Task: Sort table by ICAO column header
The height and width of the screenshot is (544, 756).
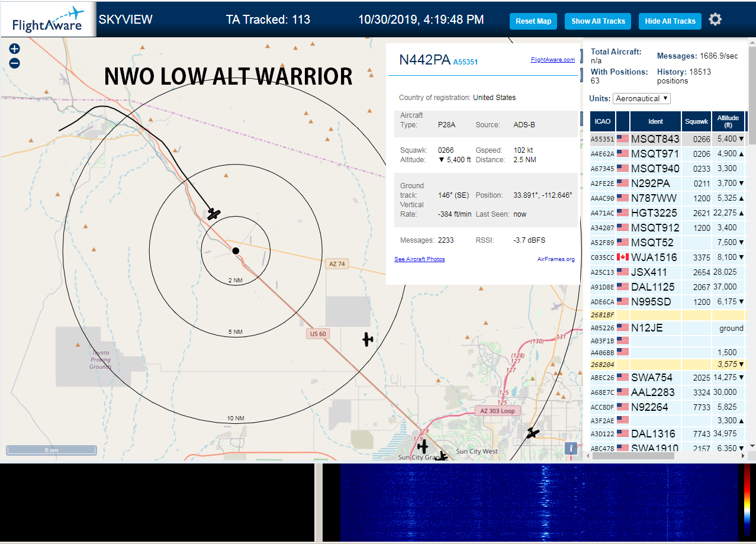Action: [603, 121]
